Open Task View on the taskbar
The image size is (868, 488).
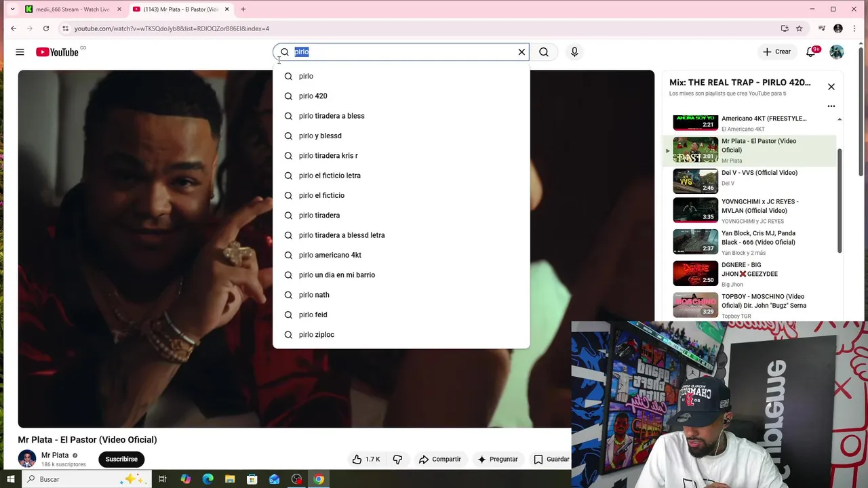(163, 479)
